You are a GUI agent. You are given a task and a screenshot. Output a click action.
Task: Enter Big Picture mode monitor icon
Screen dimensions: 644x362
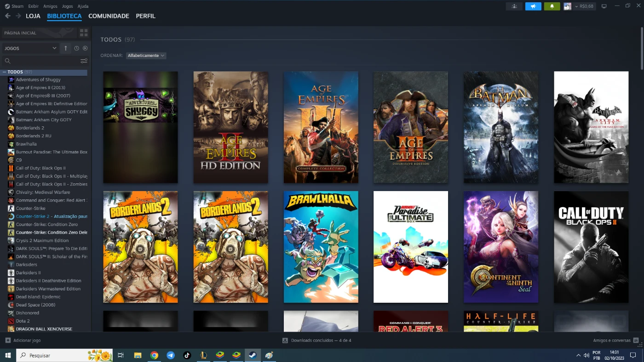[604, 6]
